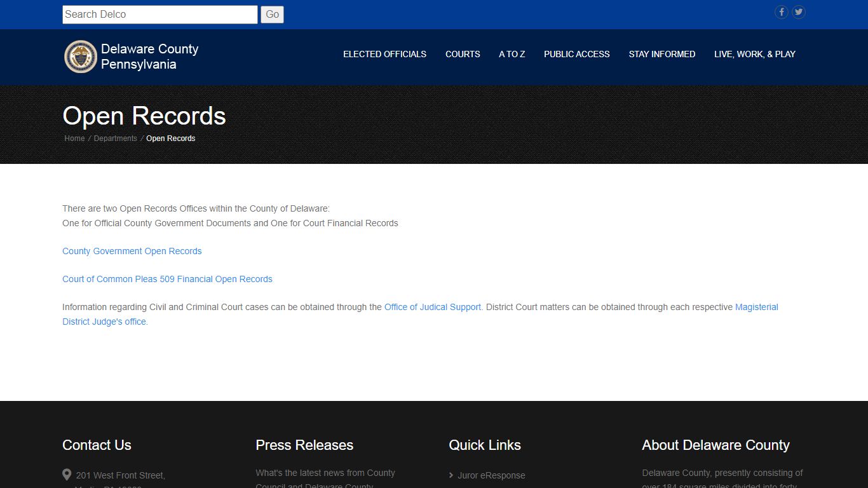Go to Home in the breadcrumb
This screenshot has width=868, height=488.
pos(74,139)
